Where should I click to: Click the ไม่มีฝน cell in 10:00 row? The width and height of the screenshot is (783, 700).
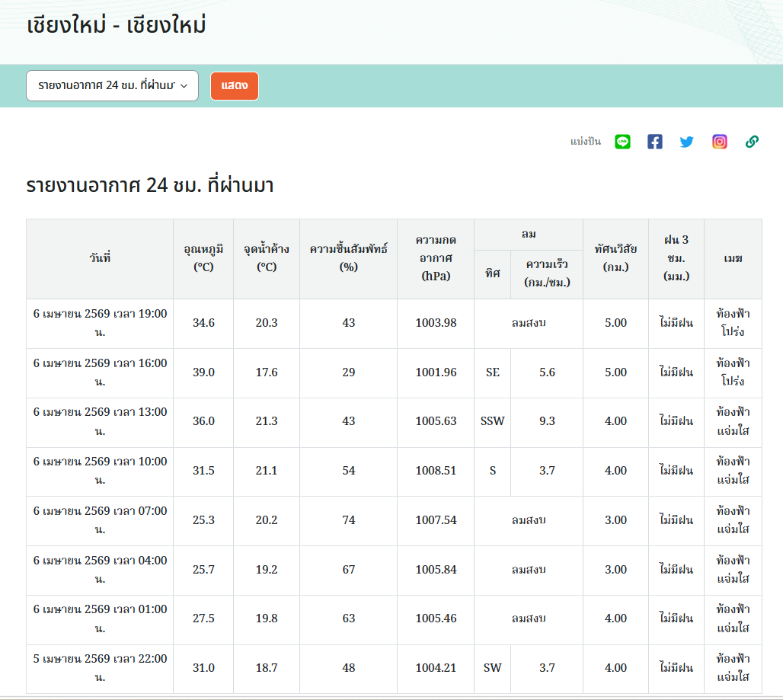(676, 471)
